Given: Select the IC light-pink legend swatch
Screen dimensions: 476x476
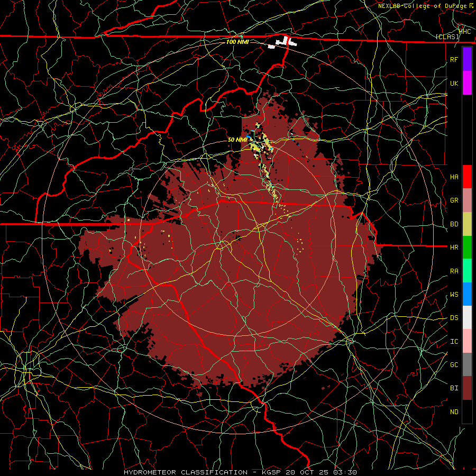Looking at the screenshot, I should [467, 341].
